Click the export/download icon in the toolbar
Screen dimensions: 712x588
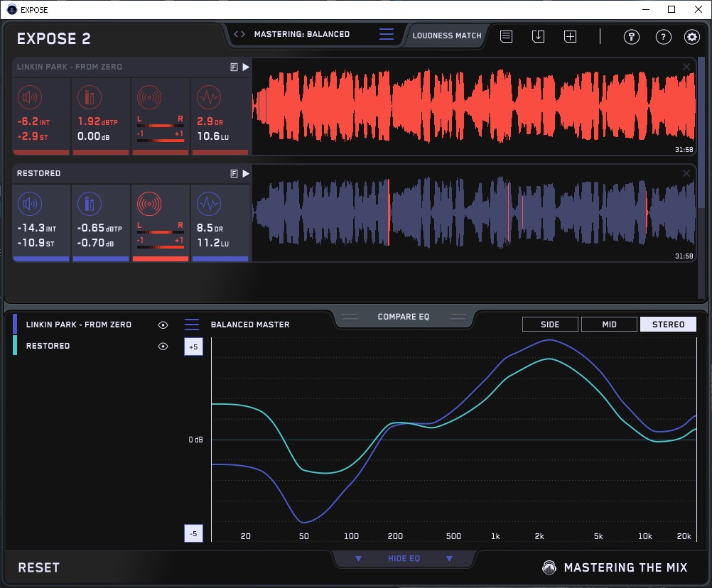(538, 36)
